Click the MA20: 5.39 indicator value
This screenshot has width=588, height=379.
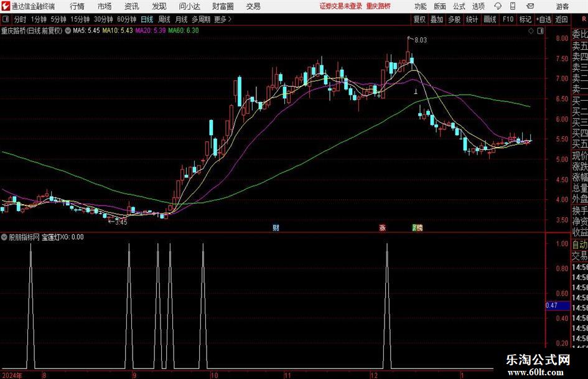pos(151,30)
